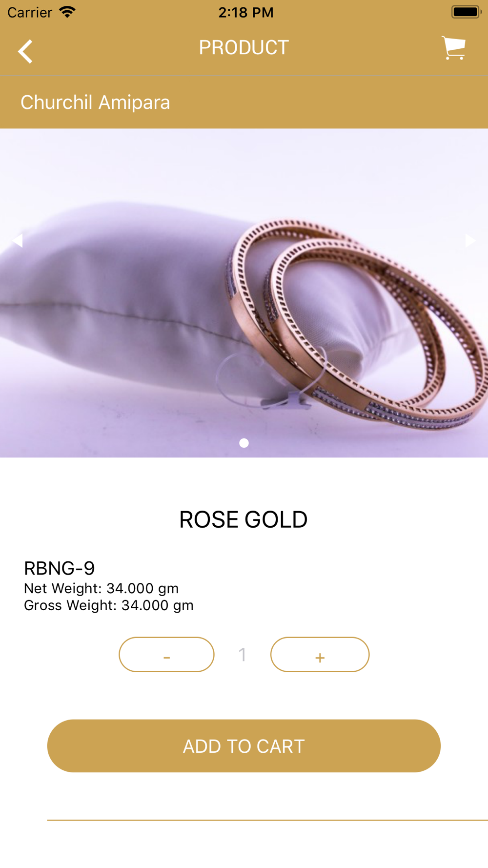Tap the PRODUCT title
The image size is (488, 868).
[244, 47]
